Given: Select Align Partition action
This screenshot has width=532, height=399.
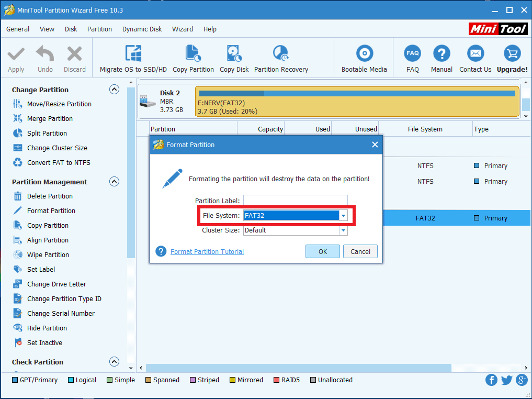Looking at the screenshot, I should pyautogui.click(x=41, y=240).
